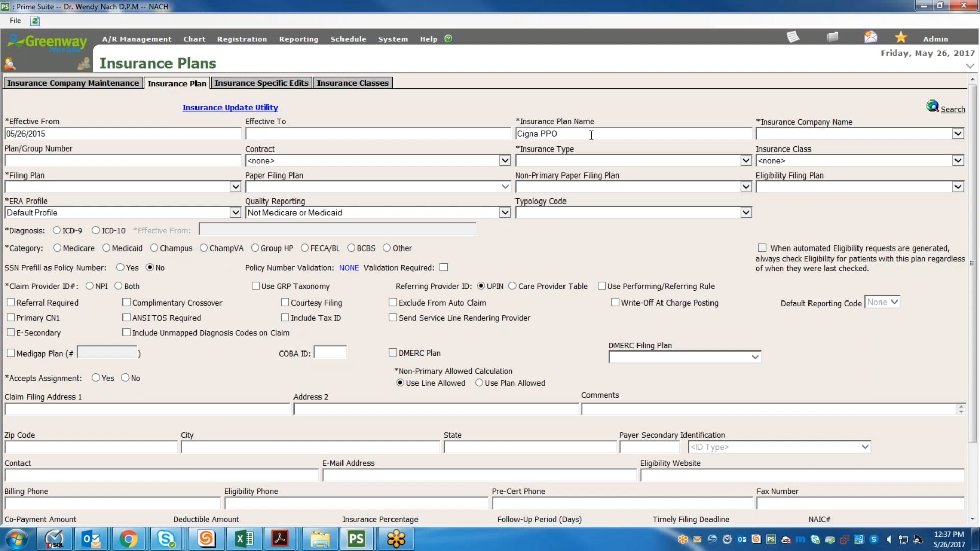
Task: Open the mail envelope icon in the toolbar
Action: (870, 36)
